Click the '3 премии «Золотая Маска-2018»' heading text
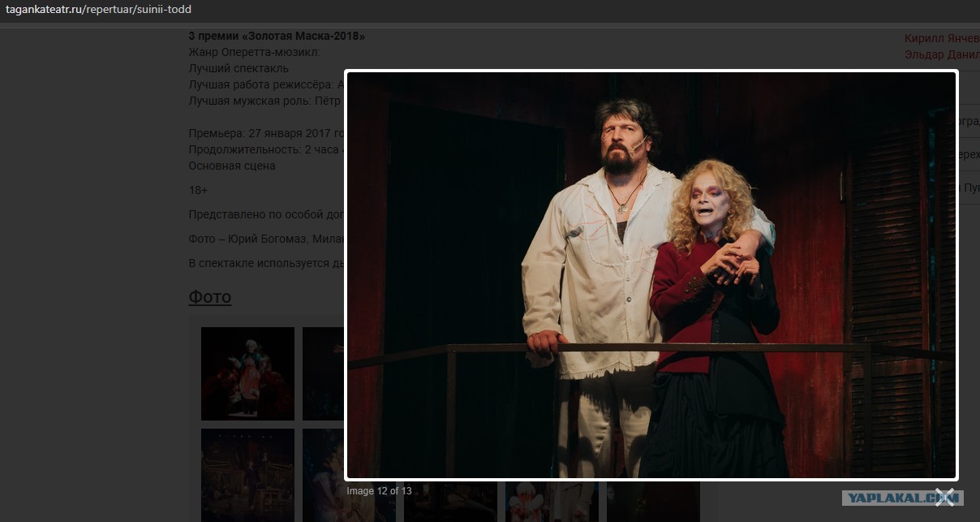 click(x=277, y=37)
